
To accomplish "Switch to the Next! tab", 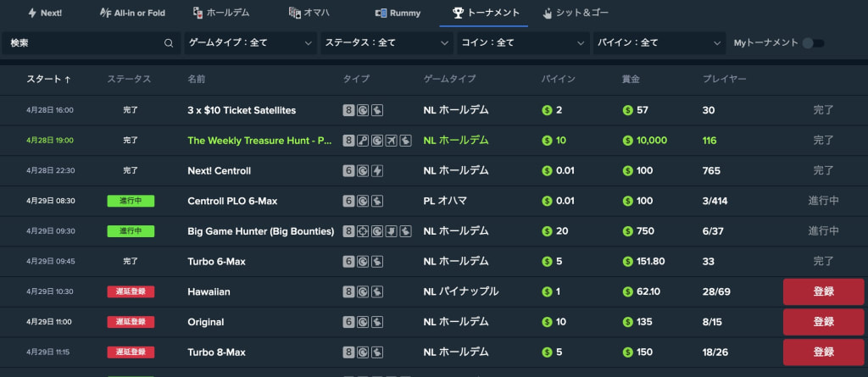I will tap(46, 13).
